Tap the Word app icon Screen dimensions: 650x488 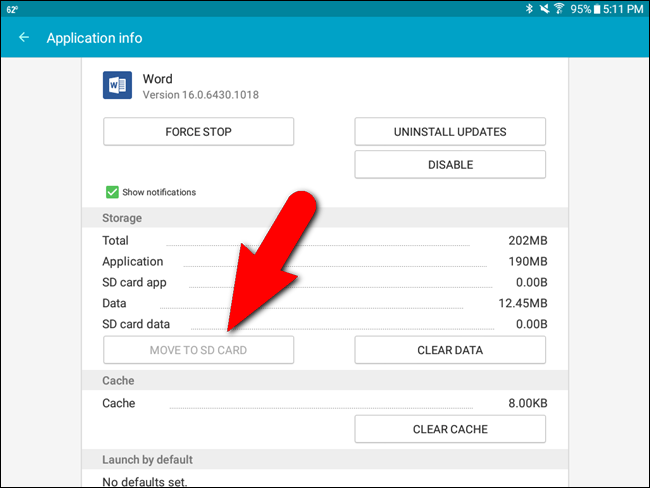117,85
